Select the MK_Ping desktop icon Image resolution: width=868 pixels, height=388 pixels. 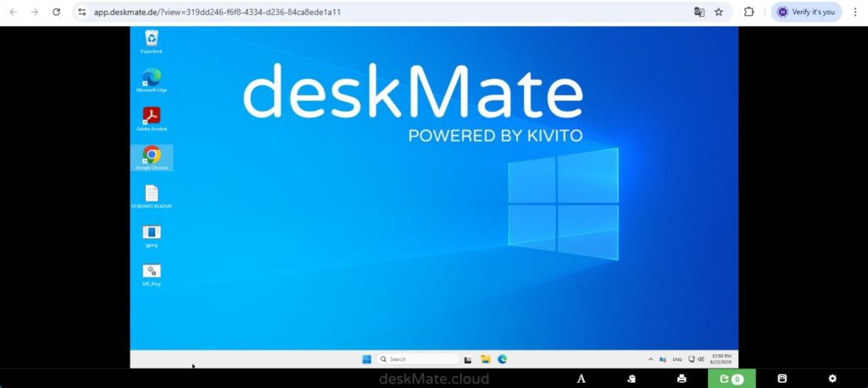pyautogui.click(x=151, y=274)
